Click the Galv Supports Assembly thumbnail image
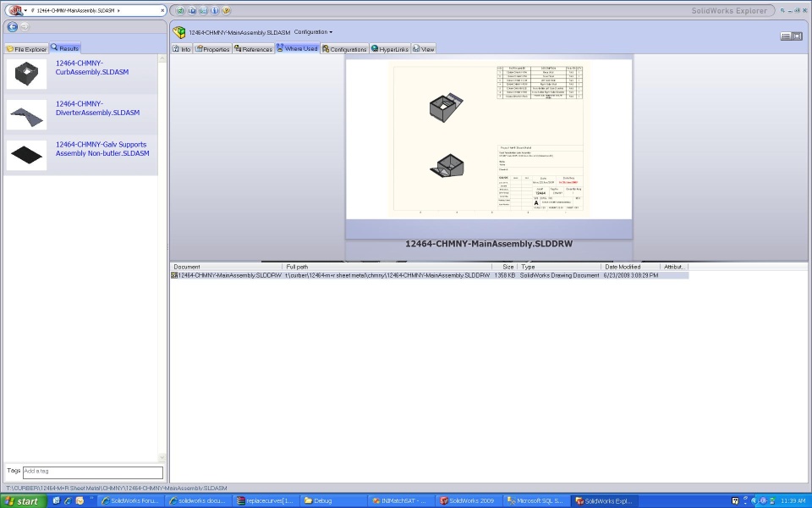812x508 pixels. coord(26,155)
